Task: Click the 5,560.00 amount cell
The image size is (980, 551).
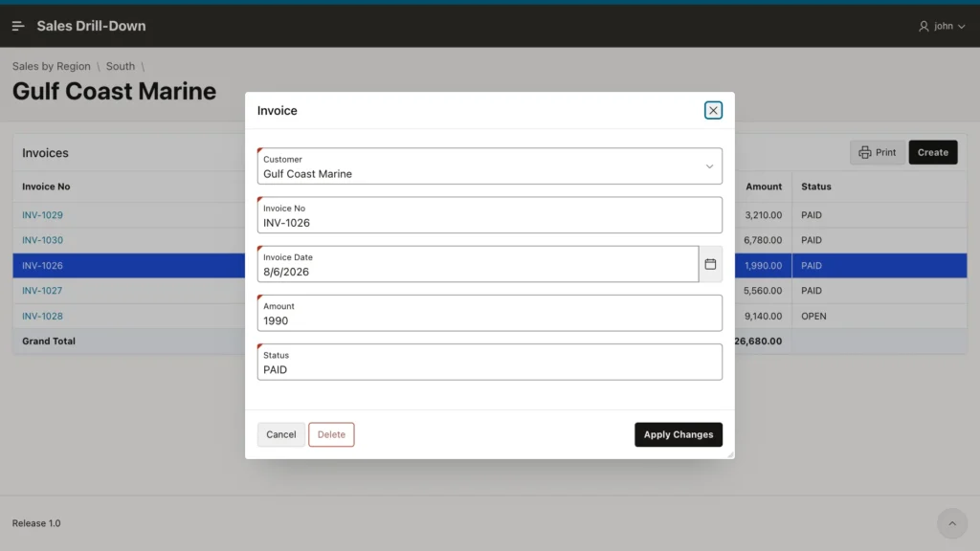Action: click(x=763, y=291)
